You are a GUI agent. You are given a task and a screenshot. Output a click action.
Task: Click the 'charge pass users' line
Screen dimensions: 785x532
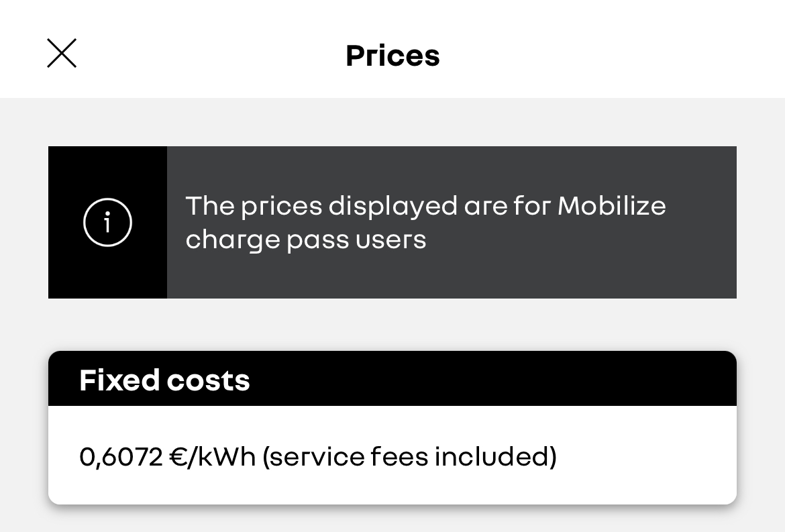point(306,240)
